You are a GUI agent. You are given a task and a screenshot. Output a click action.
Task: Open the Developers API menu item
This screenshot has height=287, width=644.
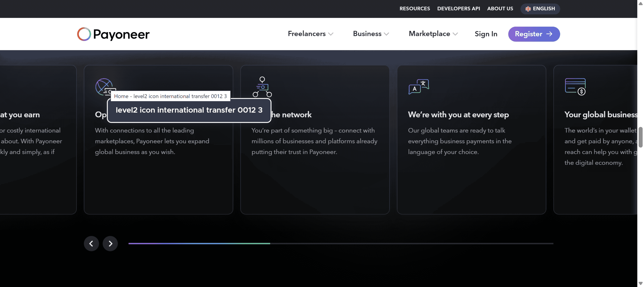[x=458, y=9]
